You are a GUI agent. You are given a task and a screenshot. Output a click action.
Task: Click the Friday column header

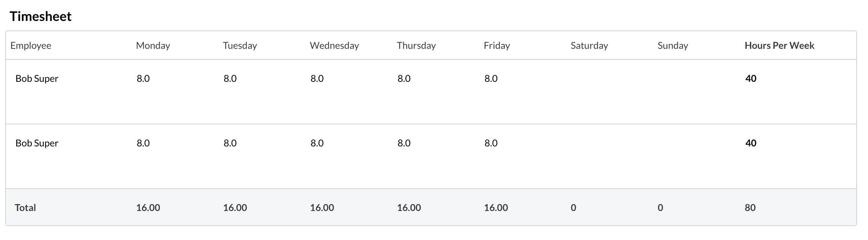tap(497, 46)
